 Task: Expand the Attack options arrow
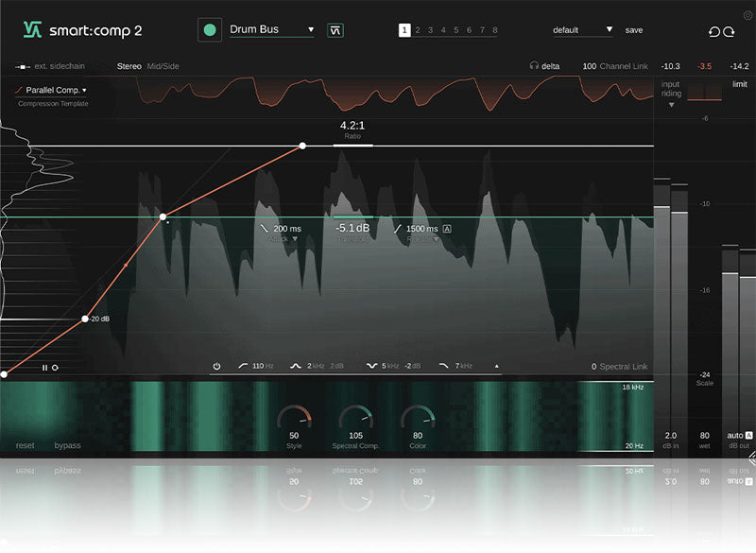[295, 239]
